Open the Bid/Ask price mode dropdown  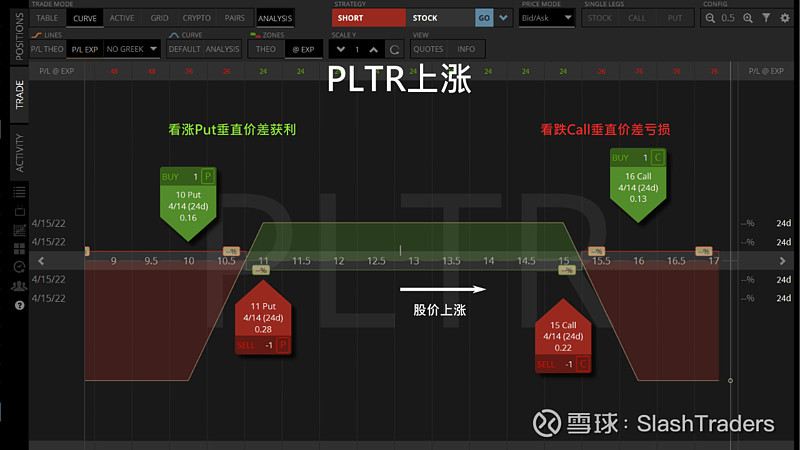pyautogui.click(x=546, y=18)
